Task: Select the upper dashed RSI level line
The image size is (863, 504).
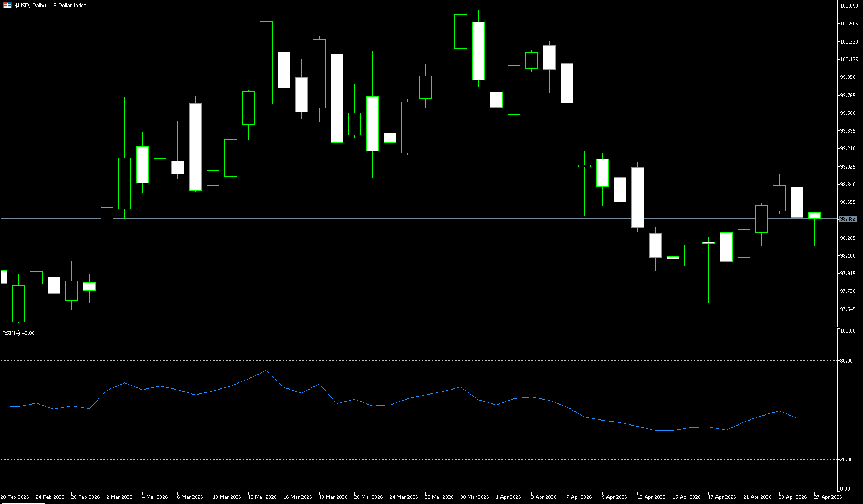Action: [387, 361]
